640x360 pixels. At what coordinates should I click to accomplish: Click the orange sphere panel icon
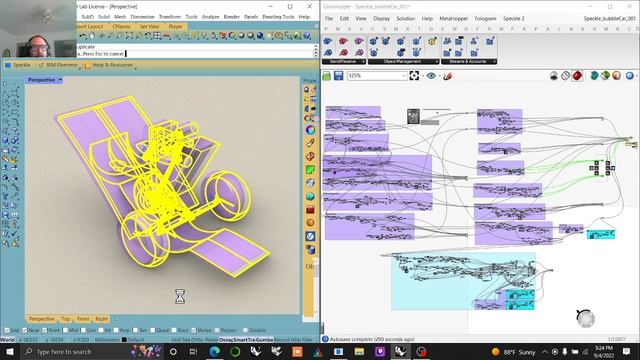click(x=310, y=222)
